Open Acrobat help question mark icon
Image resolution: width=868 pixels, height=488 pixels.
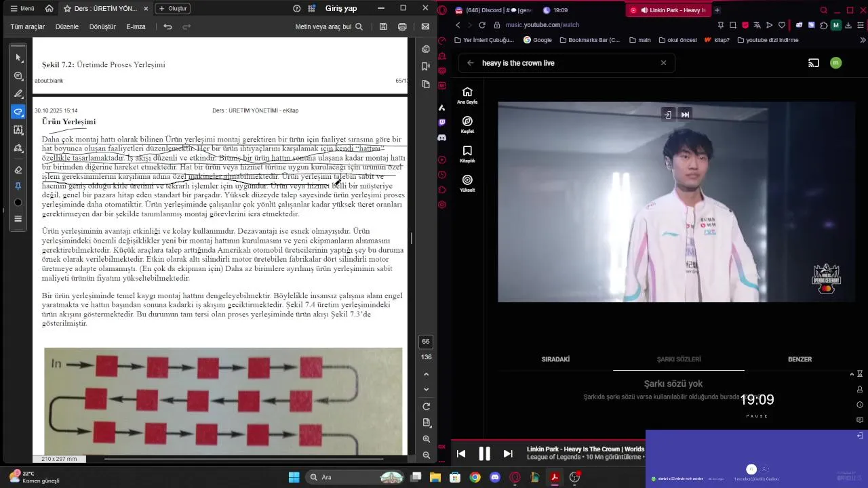(x=296, y=9)
